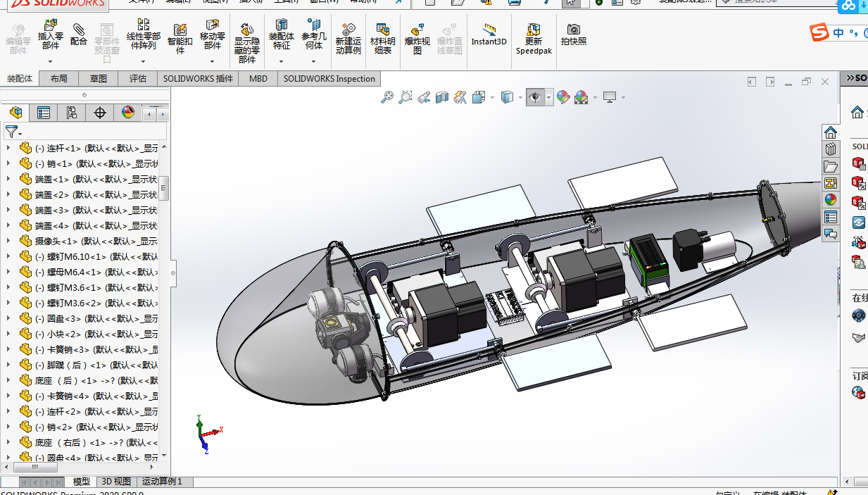Open the Design Library icon in task pane
The height and width of the screenshot is (495, 868).
pyautogui.click(x=831, y=149)
